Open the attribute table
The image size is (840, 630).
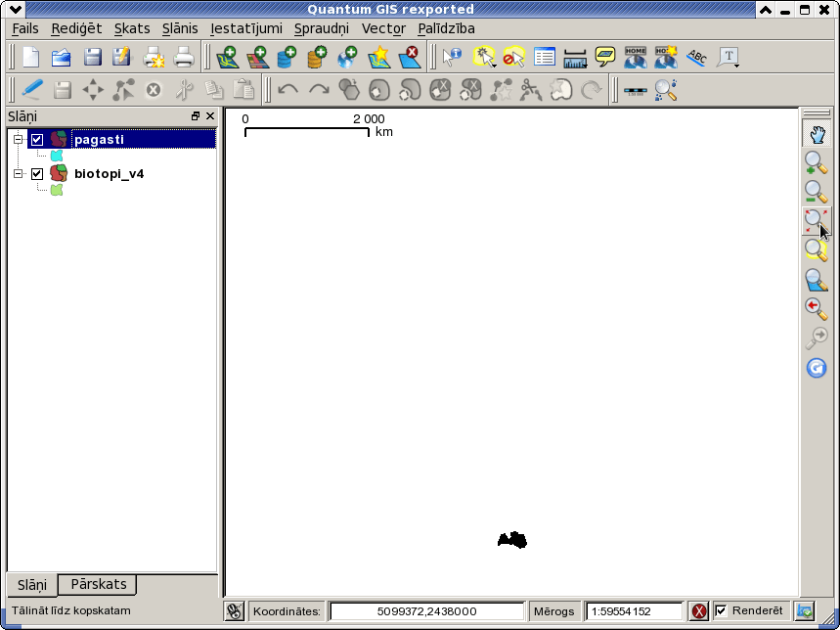click(545, 57)
